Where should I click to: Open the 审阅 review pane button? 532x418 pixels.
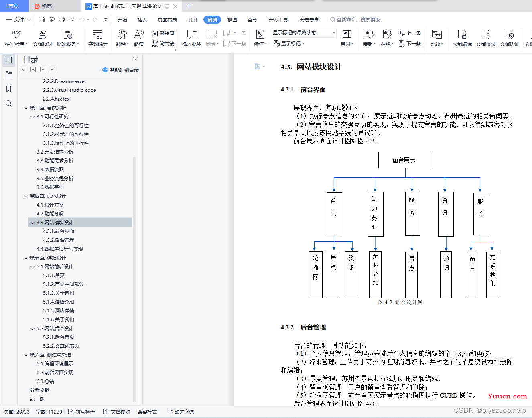347,38
